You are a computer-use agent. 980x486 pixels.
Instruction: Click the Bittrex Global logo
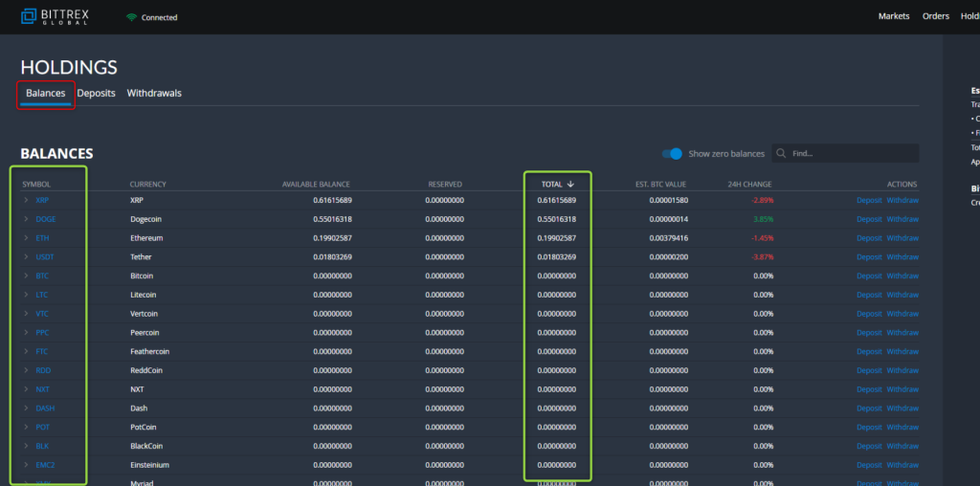[55, 17]
